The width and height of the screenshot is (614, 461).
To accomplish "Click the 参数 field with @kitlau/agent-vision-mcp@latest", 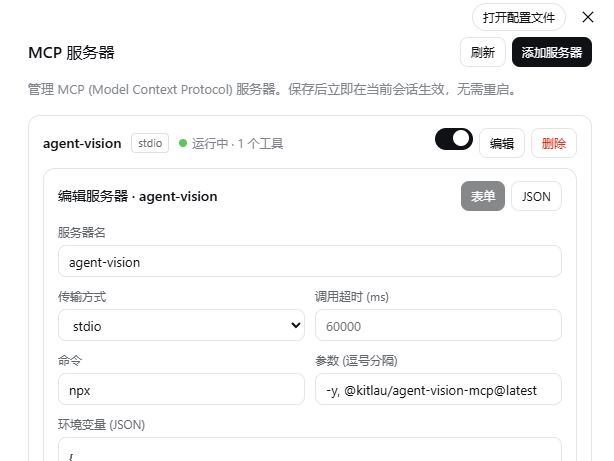I will (438, 389).
